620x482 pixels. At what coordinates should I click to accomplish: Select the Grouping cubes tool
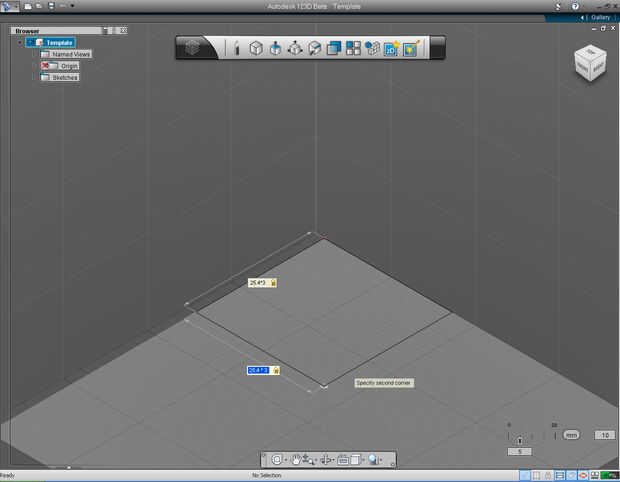pos(372,48)
